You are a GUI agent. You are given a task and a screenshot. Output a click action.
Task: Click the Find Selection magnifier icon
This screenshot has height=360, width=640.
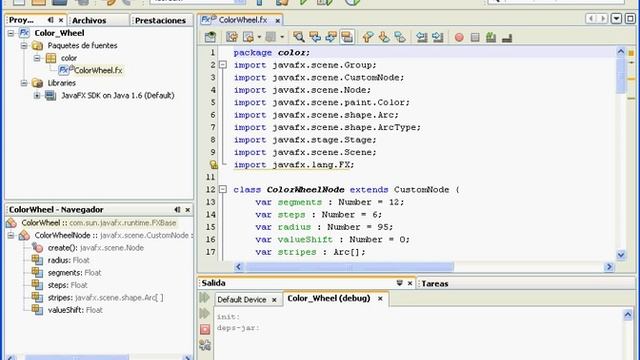(x=298, y=37)
